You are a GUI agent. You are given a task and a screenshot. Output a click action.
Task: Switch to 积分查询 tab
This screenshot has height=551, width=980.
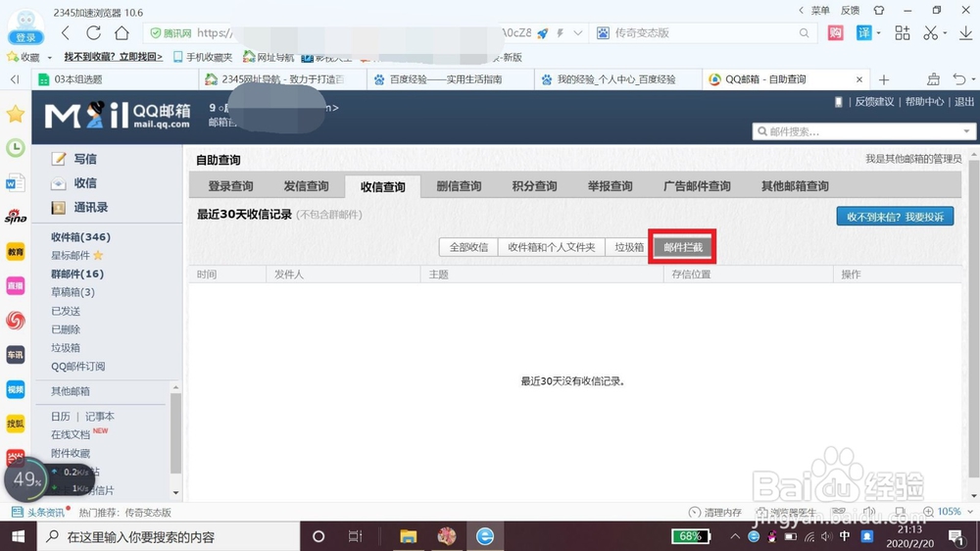tap(534, 186)
